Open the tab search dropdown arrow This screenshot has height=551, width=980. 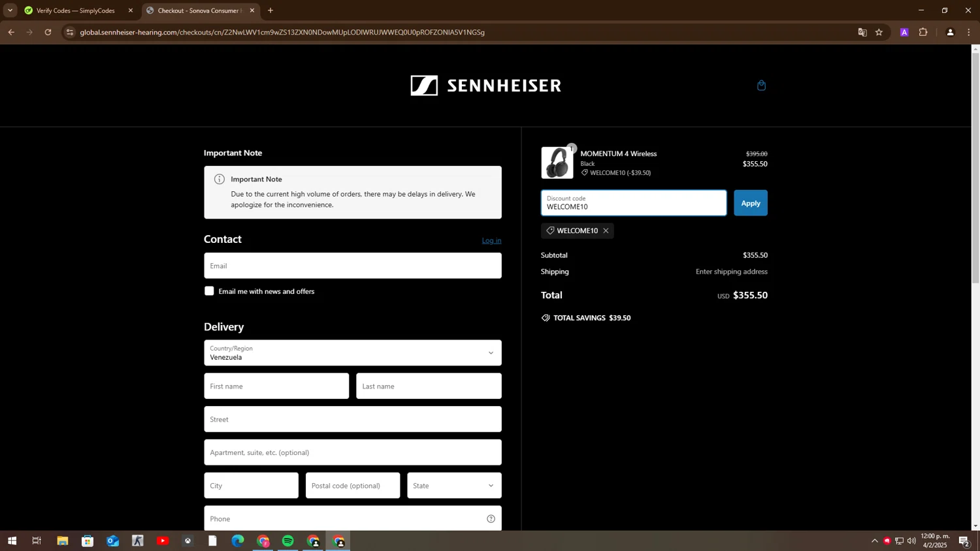(10, 10)
